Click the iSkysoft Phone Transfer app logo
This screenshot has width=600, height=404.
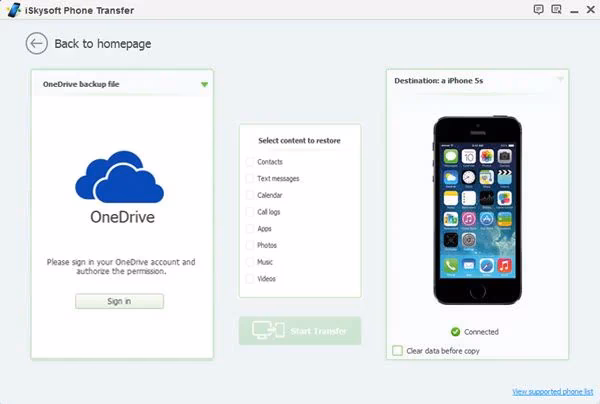coord(8,9)
